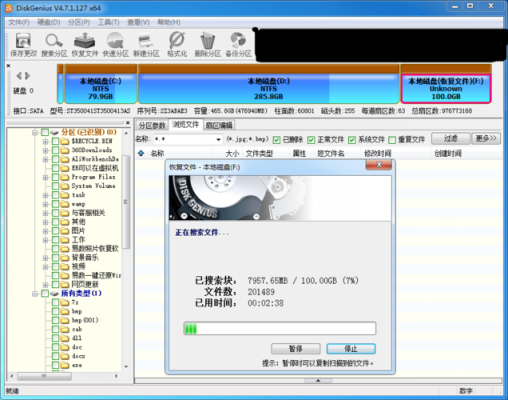Image resolution: width=508 pixels, height=400 pixels.
Task: Click the previous disk arrow icon
Action: coord(19,76)
